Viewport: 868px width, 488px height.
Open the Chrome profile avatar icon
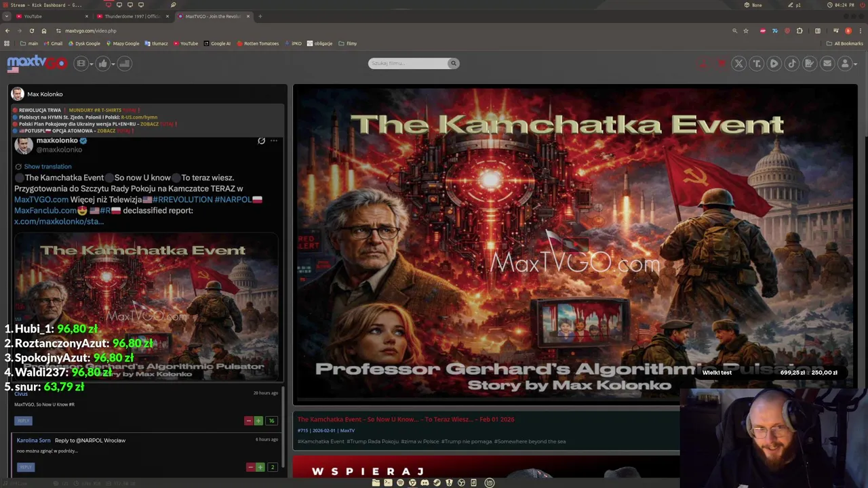click(x=848, y=30)
